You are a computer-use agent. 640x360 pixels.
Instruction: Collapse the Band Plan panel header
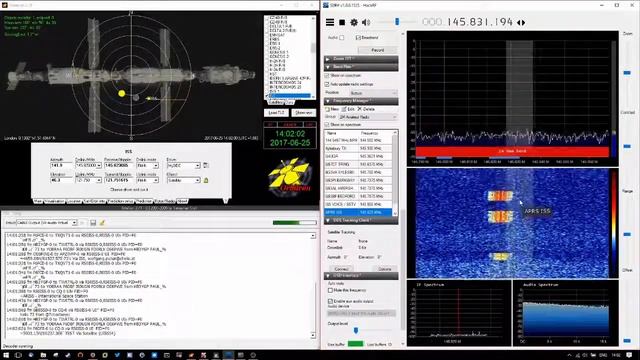pyautogui.click(x=361, y=67)
